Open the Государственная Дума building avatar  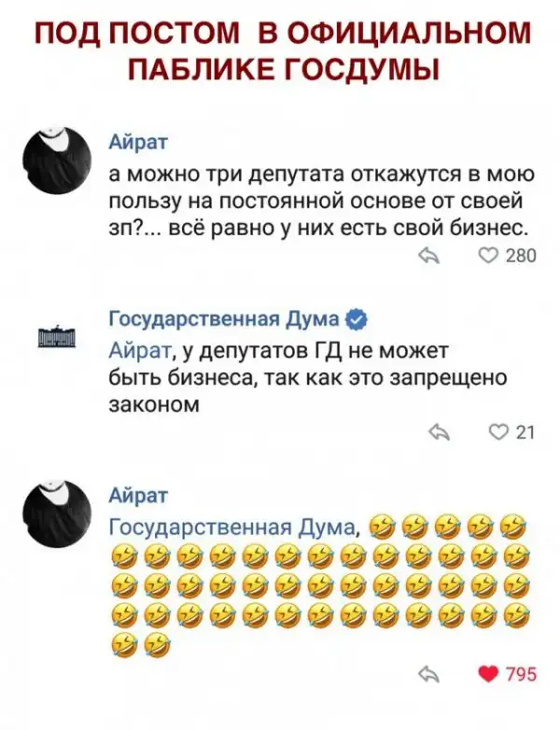pyautogui.click(x=56, y=337)
